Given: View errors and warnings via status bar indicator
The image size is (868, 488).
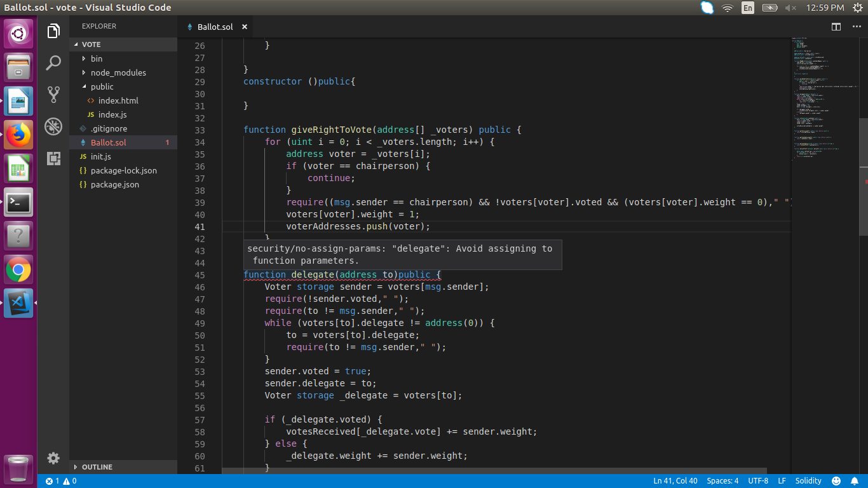Looking at the screenshot, I should 62,481.
